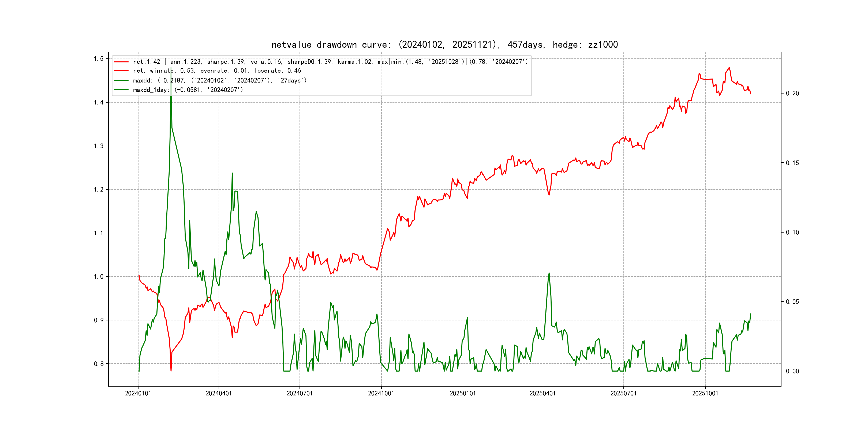Click the red swatch beside winrate legend entry
The width and height of the screenshot is (868, 434).
[121, 71]
